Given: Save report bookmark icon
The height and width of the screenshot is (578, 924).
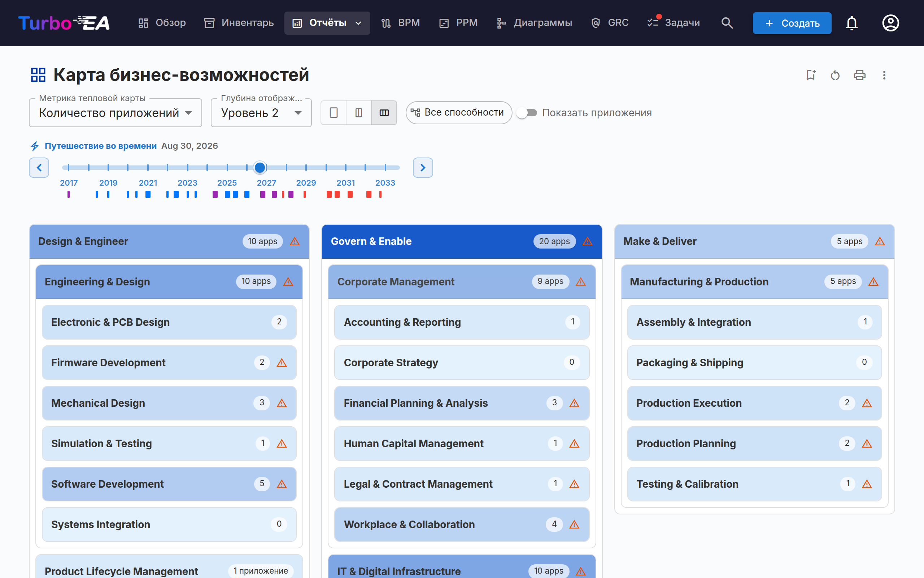Looking at the screenshot, I should point(811,75).
